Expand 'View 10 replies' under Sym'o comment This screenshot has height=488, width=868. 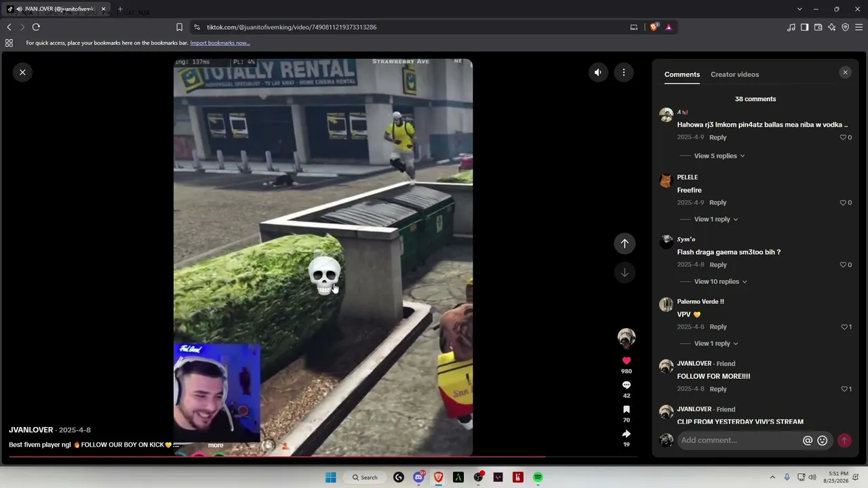(x=720, y=281)
